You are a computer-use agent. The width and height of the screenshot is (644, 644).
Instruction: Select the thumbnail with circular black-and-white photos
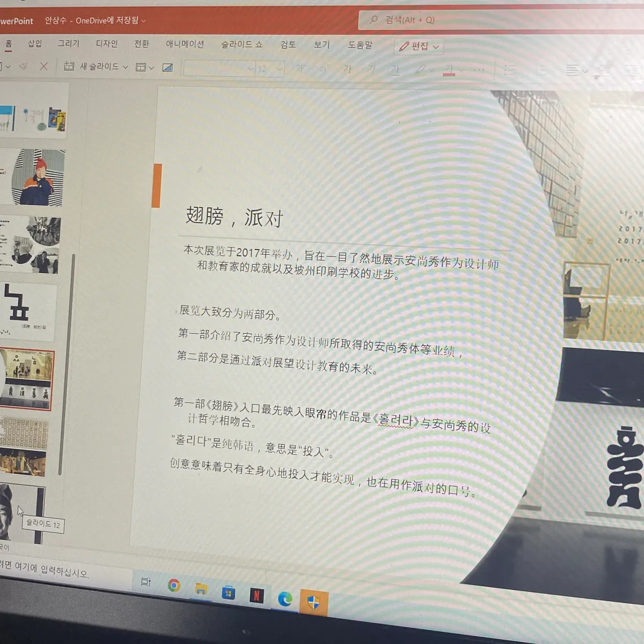(x=31, y=245)
